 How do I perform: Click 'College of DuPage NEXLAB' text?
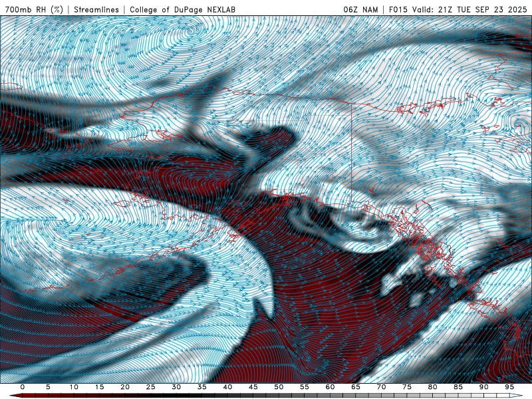coord(182,9)
